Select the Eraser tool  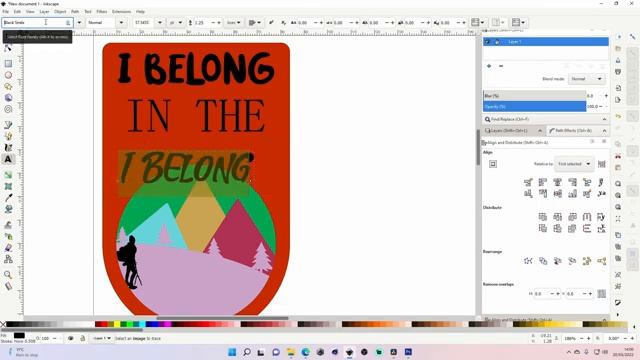8,247
